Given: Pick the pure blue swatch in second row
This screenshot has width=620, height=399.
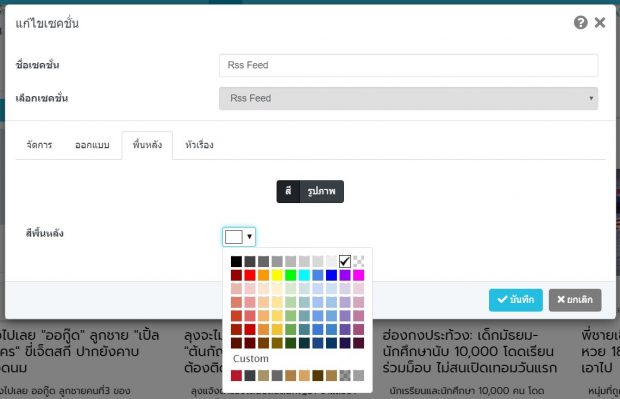Looking at the screenshot, I should (331, 275).
